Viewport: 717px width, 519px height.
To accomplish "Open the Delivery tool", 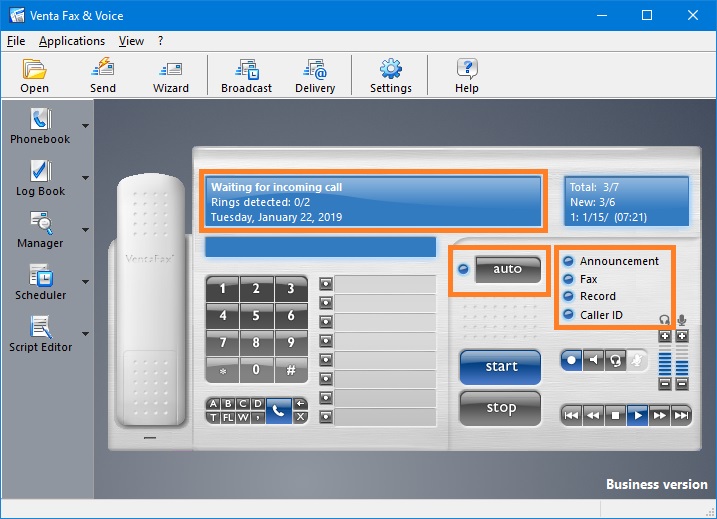I will [315, 75].
